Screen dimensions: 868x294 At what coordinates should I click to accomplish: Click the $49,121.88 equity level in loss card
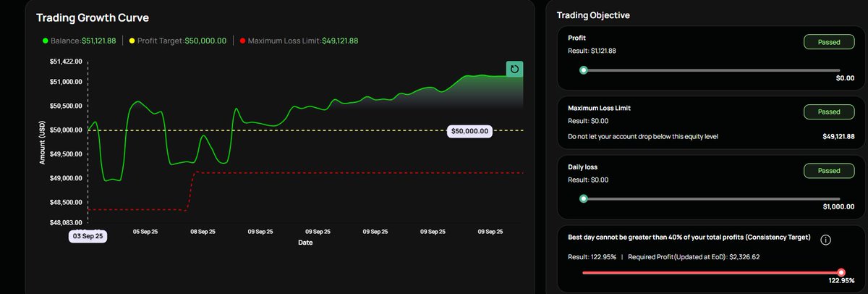click(839, 136)
